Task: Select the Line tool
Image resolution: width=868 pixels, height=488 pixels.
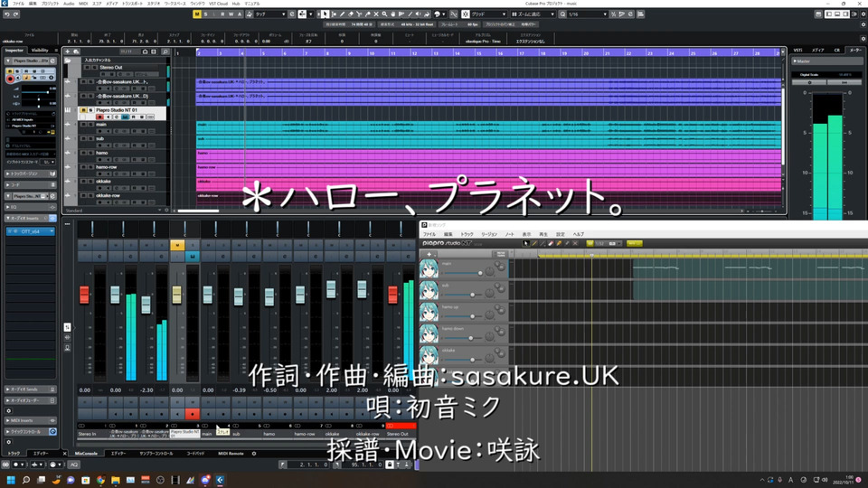Action: (x=410, y=14)
